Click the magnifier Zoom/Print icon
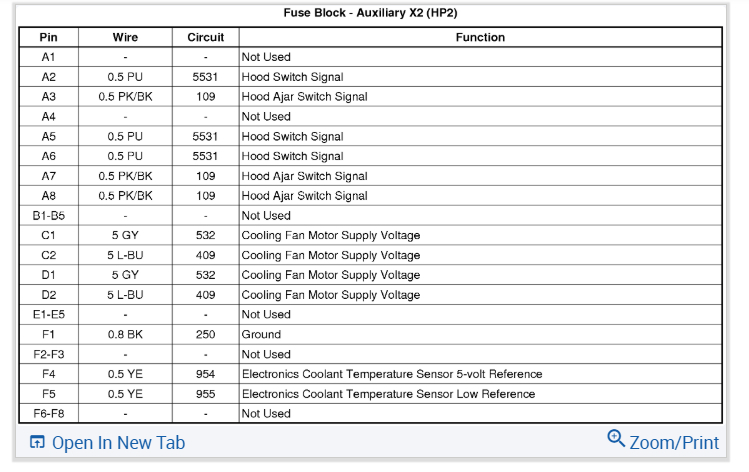The height and width of the screenshot is (472, 749). [616, 439]
